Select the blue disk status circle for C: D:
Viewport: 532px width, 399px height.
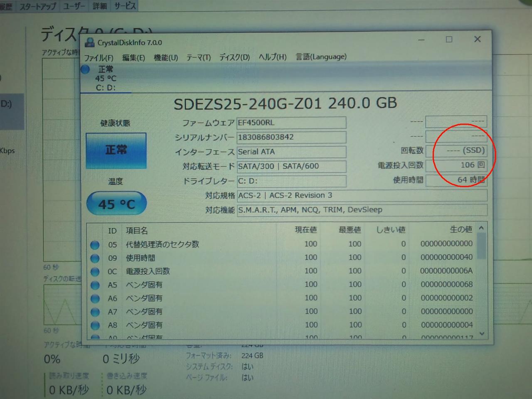coord(85,70)
